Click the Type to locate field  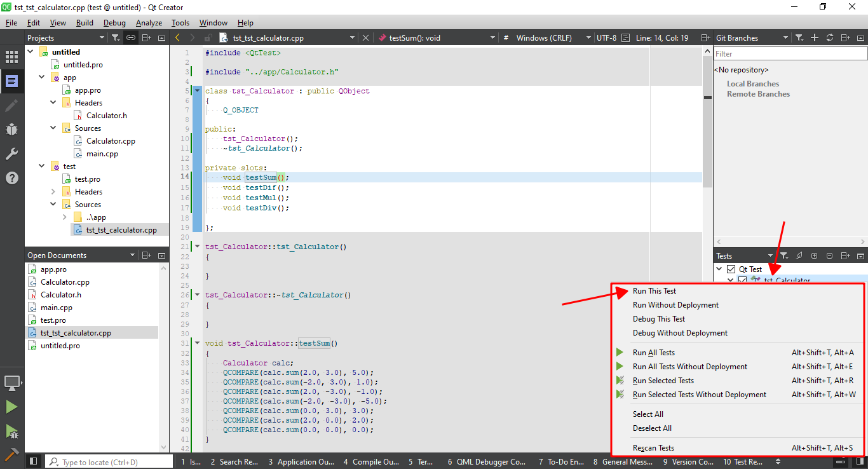pos(109,462)
